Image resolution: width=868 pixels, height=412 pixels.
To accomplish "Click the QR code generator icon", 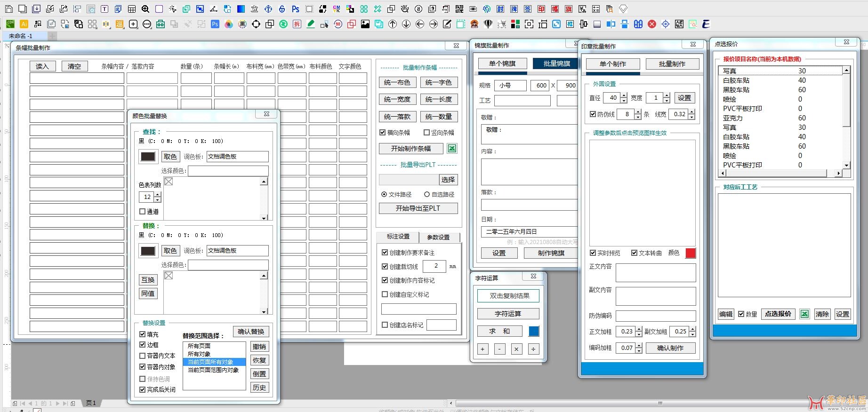I will [x=459, y=9].
